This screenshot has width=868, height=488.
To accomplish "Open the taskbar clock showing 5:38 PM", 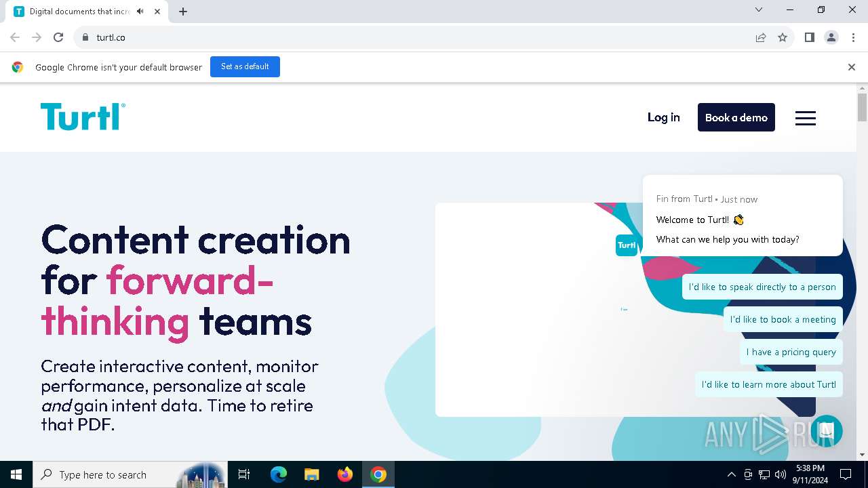I will click(x=810, y=474).
